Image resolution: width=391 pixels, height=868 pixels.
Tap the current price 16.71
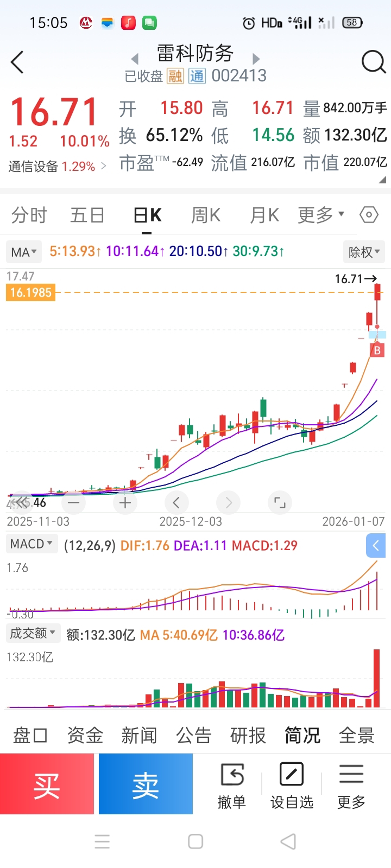(x=54, y=112)
